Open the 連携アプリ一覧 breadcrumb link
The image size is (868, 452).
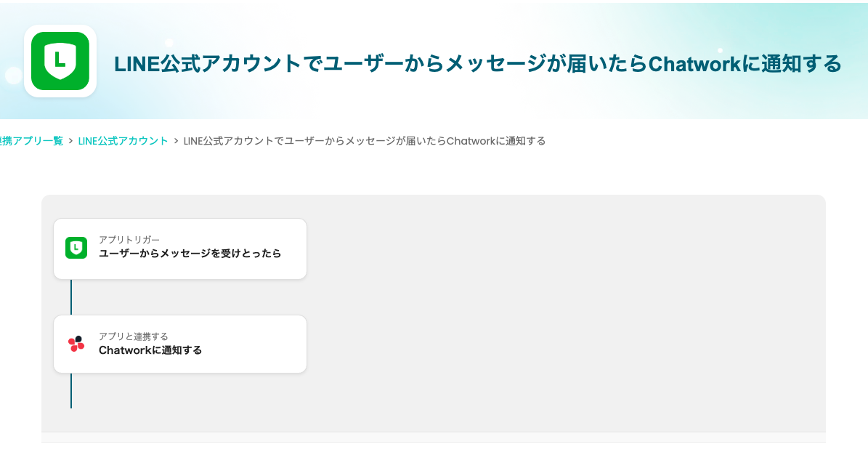[x=32, y=141]
